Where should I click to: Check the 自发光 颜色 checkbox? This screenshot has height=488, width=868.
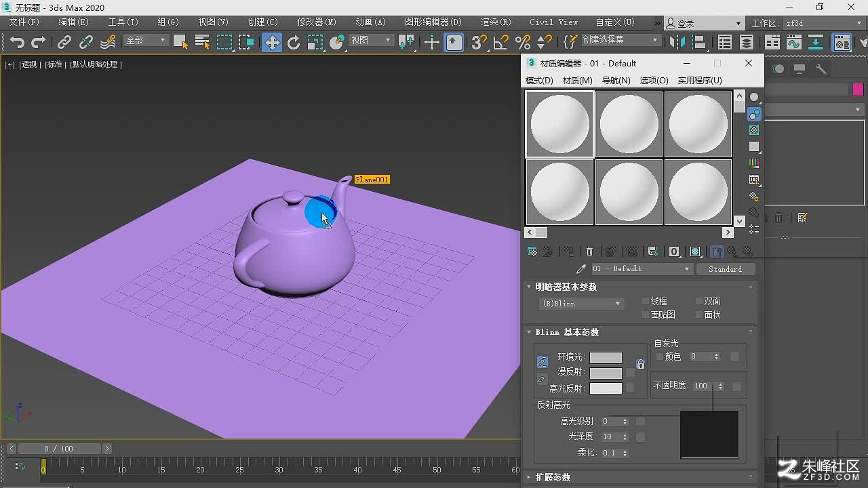[x=660, y=357]
